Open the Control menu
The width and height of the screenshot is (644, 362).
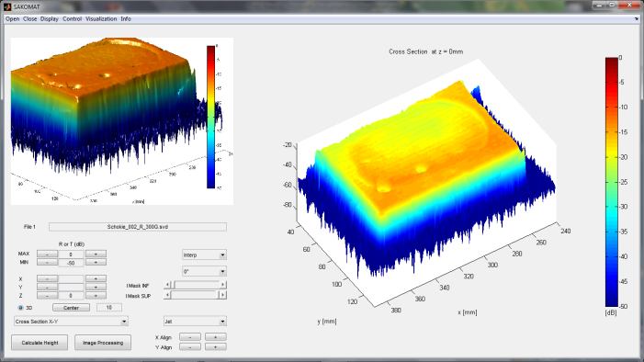click(72, 19)
